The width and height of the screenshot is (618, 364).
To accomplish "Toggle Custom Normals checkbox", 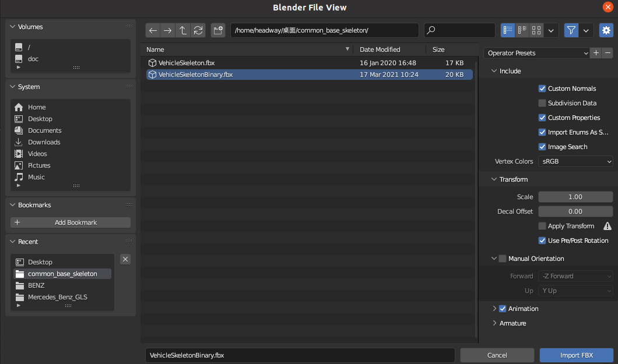I will tap(542, 89).
